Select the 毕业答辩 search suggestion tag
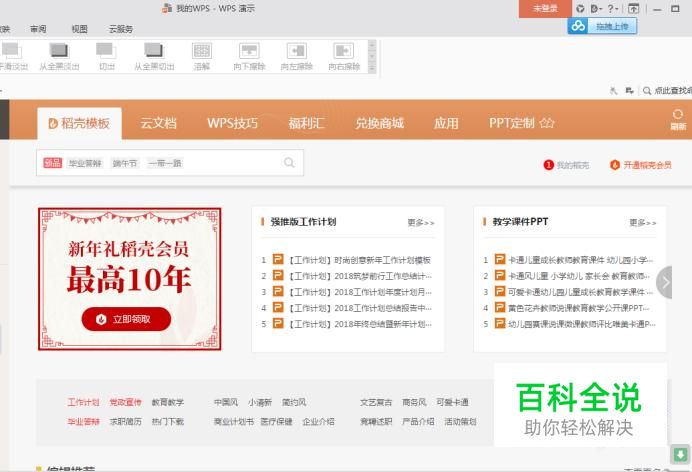The image size is (692, 472). click(x=85, y=163)
